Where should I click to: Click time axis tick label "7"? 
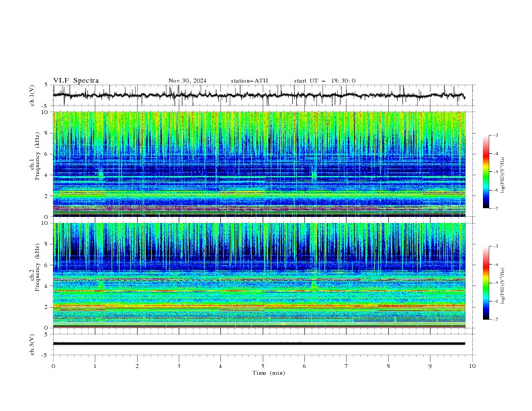(347, 366)
